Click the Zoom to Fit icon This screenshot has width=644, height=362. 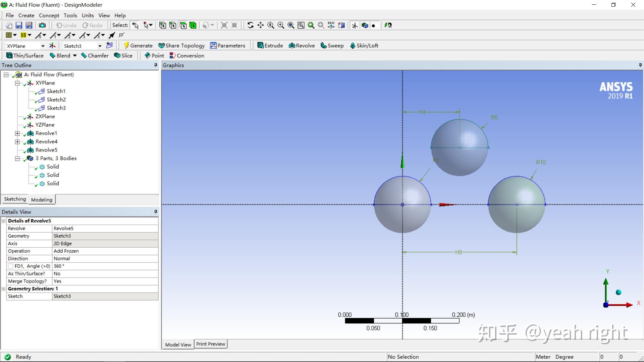291,25
